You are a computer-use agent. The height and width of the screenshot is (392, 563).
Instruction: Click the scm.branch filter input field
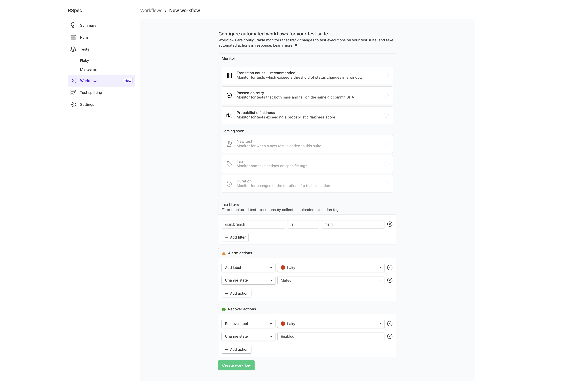[253, 224]
